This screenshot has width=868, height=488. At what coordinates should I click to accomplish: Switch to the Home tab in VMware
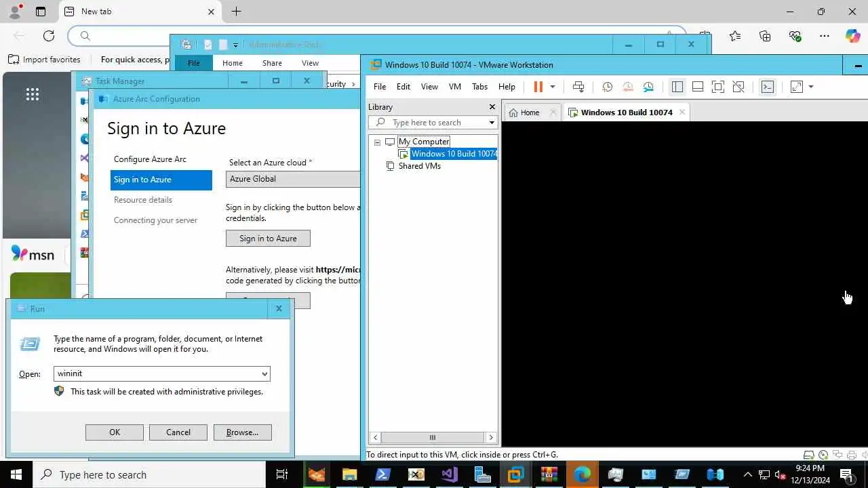530,113
